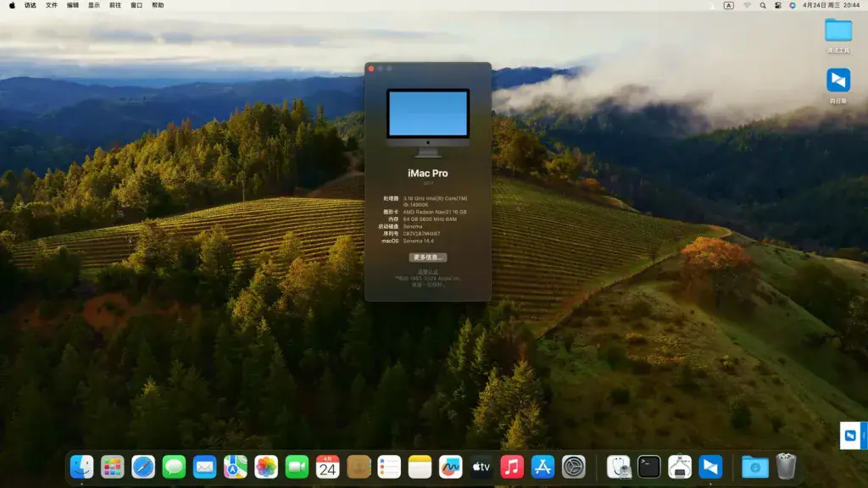The image size is (868, 488).
Task: Open the Mail app in Dock
Action: pyautogui.click(x=205, y=467)
